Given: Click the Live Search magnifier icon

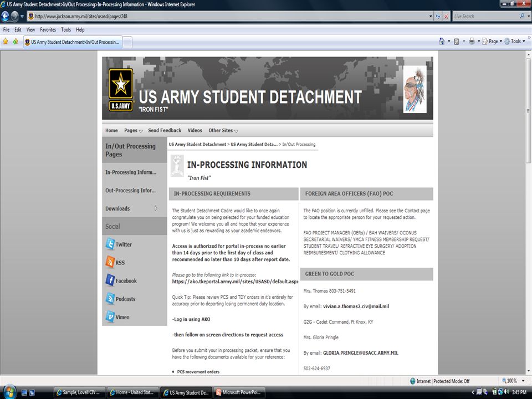Looking at the screenshot, I should click(522, 16).
